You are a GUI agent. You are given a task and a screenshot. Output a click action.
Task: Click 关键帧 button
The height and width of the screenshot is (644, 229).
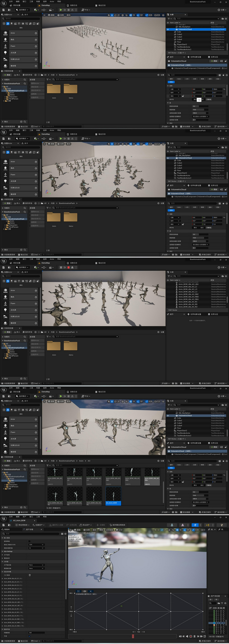(101, 525)
